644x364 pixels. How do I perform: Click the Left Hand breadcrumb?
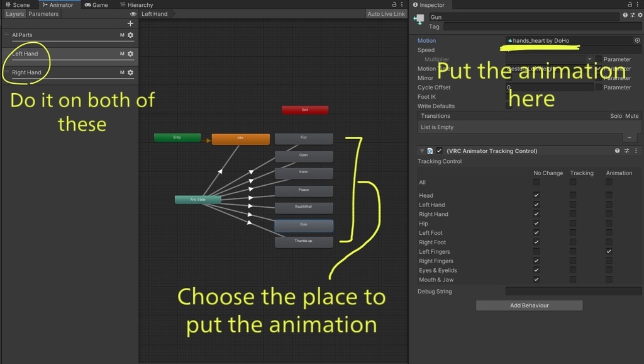[x=155, y=14]
